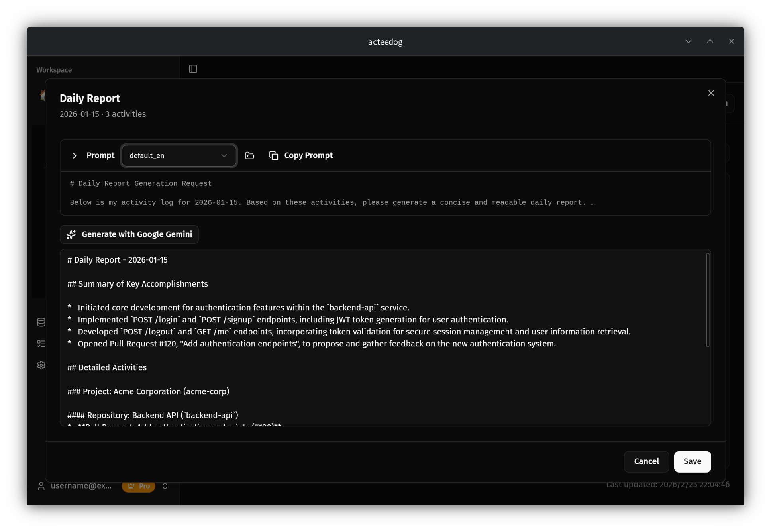Click the sparkle icon on Generate button
This screenshot has height=532, width=771.
click(x=71, y=234)
